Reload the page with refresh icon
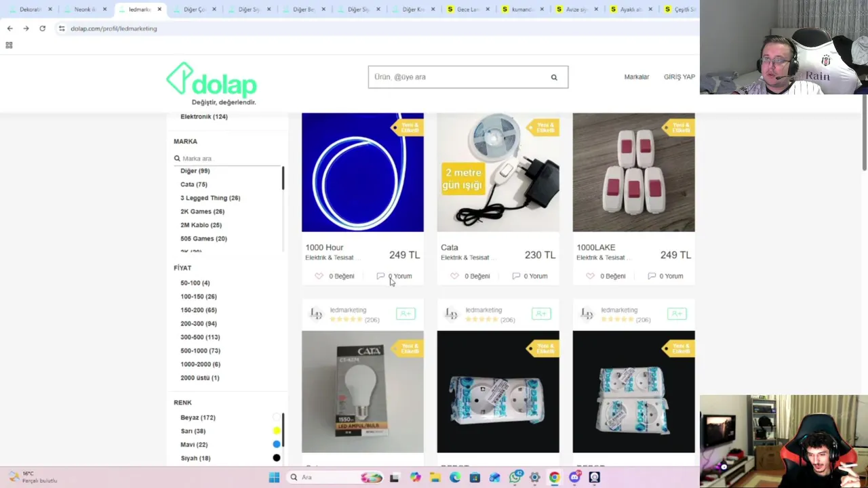This screenshot has width=868, height=488. [x=42, y=28]
